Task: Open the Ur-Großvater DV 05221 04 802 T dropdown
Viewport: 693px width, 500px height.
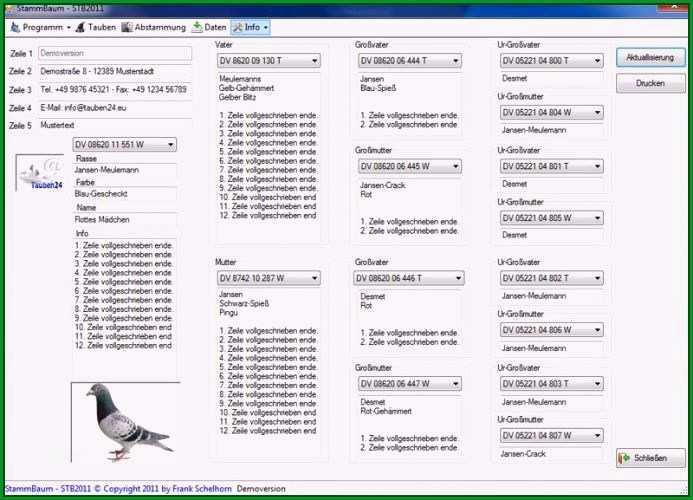Action: (x=552, y=278)
